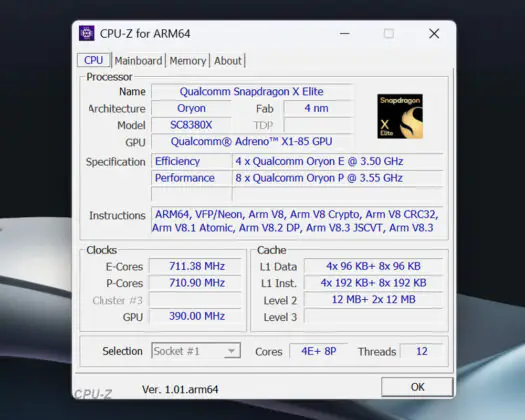The image size is (525, 420).
Task: Click the processor Name field
Action: click(252, 91)
